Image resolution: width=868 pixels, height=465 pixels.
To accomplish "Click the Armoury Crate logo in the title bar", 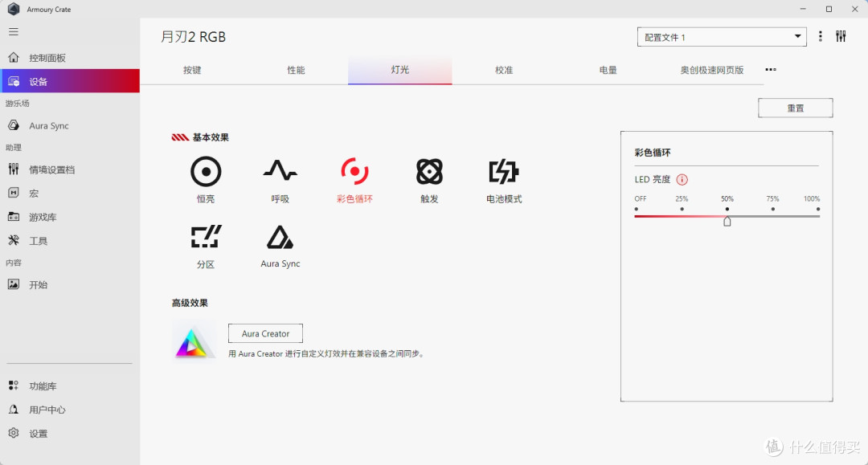I will [14, 9].
